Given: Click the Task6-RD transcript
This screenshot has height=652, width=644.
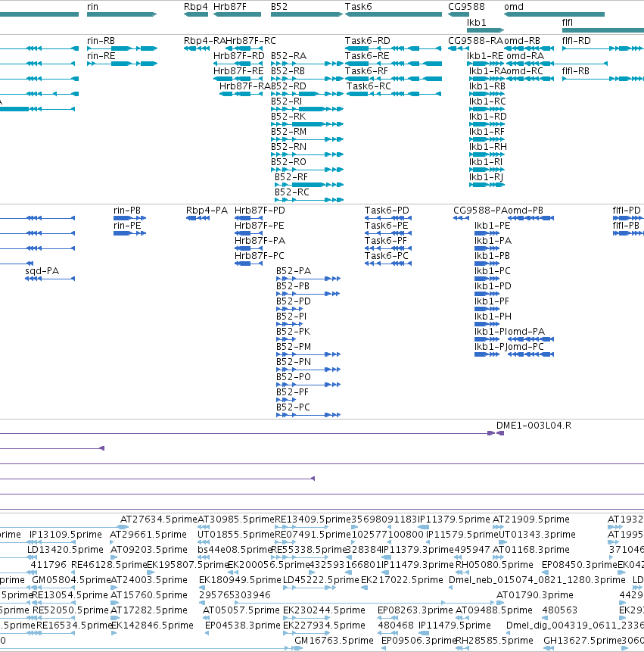Looking at the screenshot, I should 394,48.
